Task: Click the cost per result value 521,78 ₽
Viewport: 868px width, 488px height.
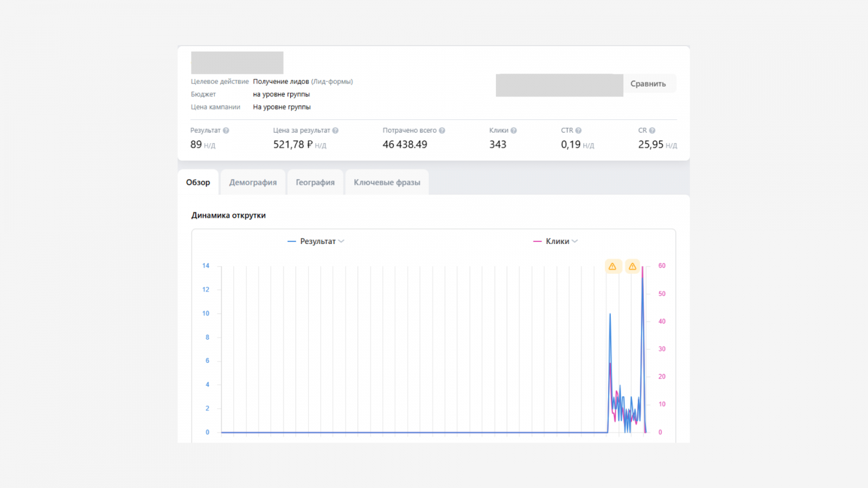Action: pyautogui.click(x=293, y=145)
